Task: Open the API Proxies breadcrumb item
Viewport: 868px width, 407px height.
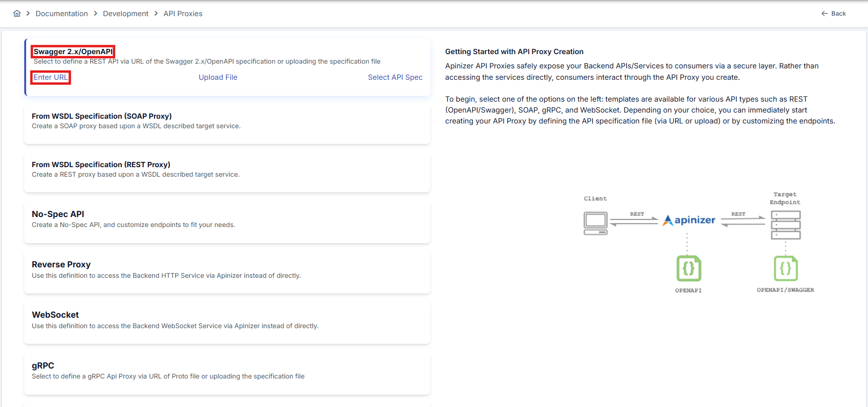Action: (183, 14)
